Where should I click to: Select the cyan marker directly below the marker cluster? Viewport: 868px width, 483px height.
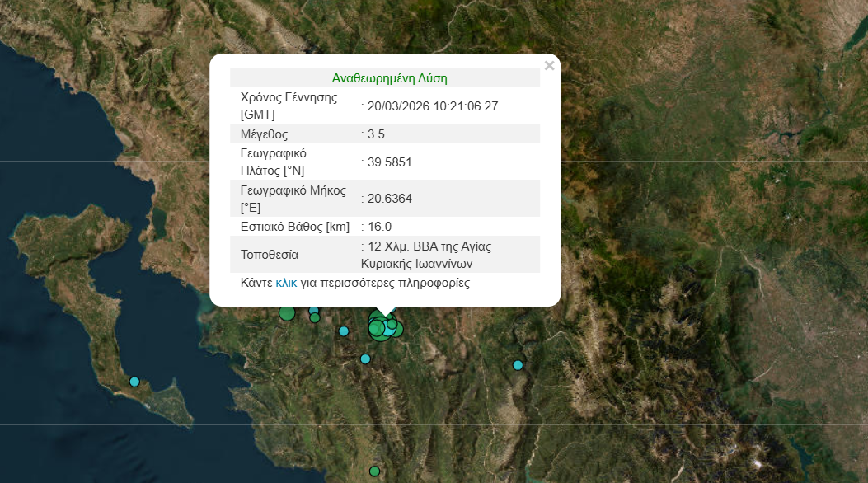click(365, 359)
